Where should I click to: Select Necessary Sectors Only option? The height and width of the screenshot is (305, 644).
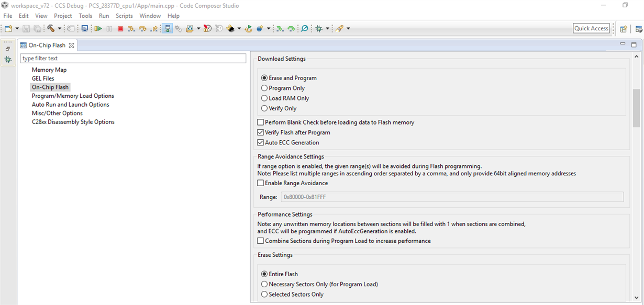(x=264, y=284)
